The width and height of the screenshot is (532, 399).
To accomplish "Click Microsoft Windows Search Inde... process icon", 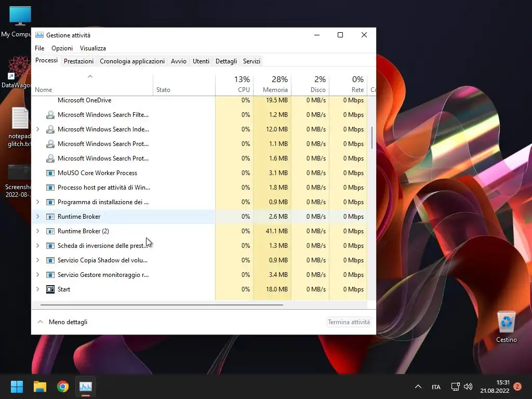I will point(50,129).
